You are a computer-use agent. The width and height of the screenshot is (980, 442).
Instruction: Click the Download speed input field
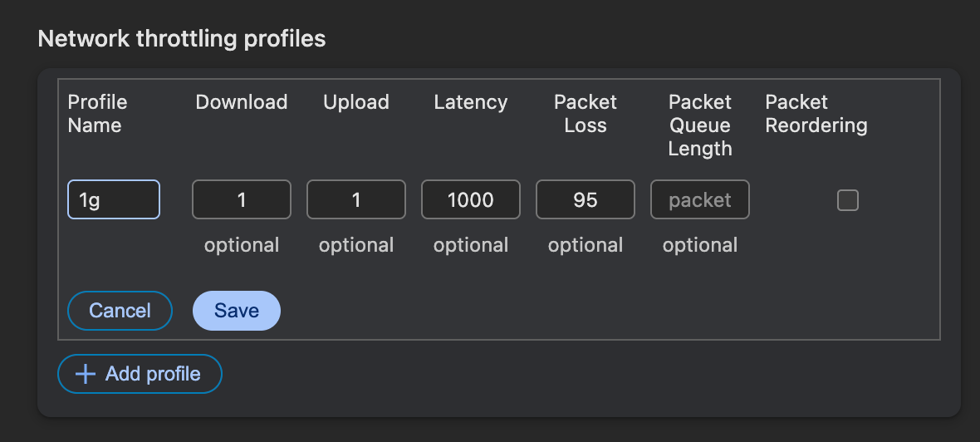[242, 200]
